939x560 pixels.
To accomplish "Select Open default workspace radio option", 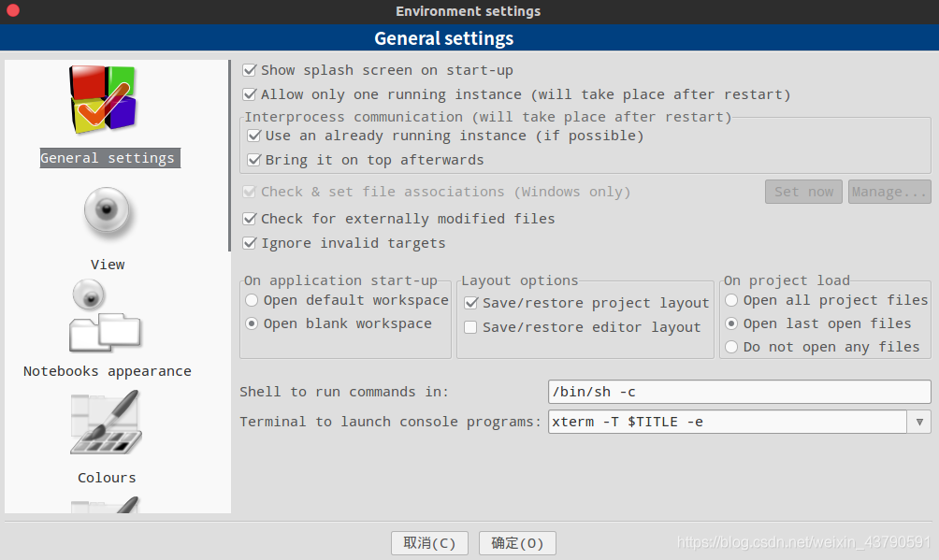I will click(252, 300).
